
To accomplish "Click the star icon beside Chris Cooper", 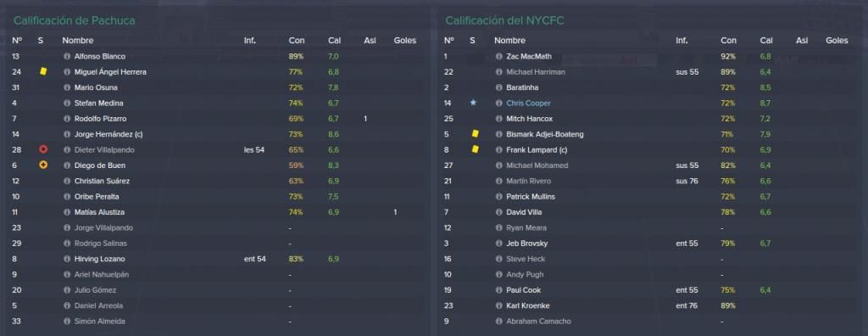I will (473, 104).
